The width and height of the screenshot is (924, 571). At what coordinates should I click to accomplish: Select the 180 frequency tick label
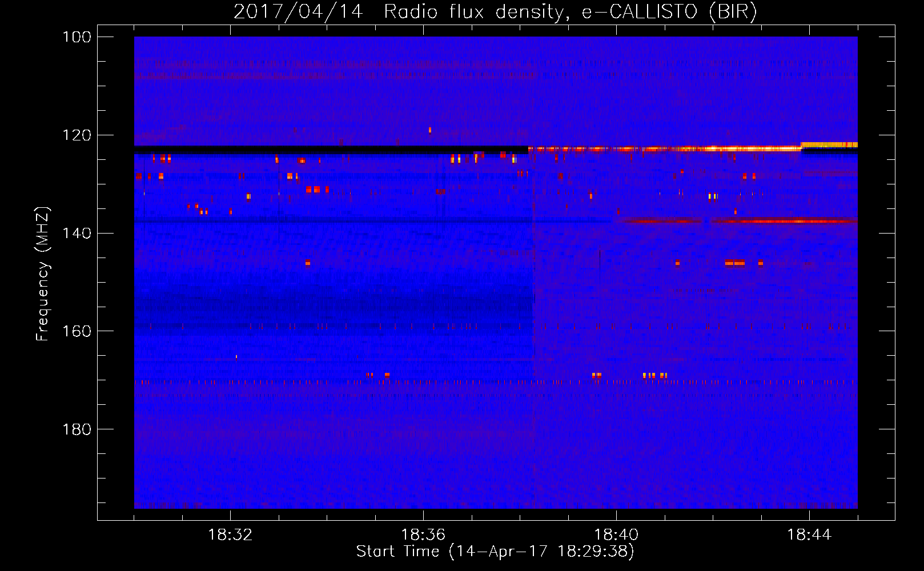pos(77,429)
